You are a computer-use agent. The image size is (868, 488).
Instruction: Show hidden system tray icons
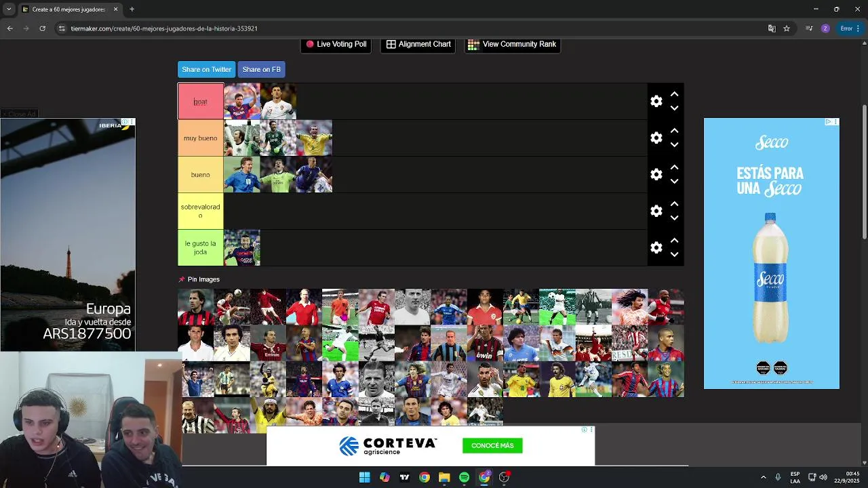[x=763, y=477]
